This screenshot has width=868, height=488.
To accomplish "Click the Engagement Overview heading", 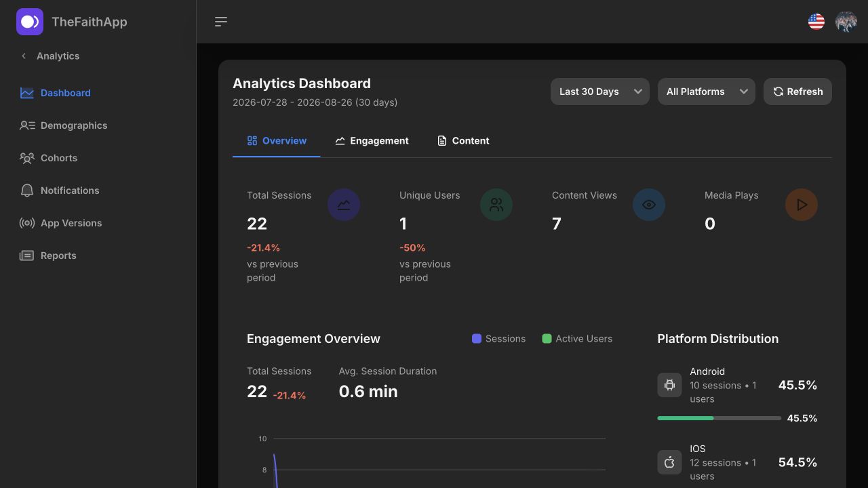I will coord(313,339).
